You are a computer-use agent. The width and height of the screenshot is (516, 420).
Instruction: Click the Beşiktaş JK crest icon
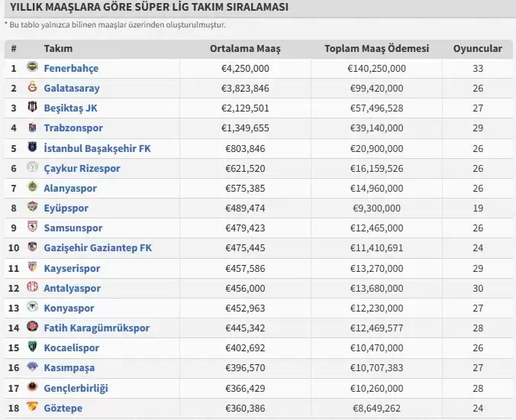33,108
